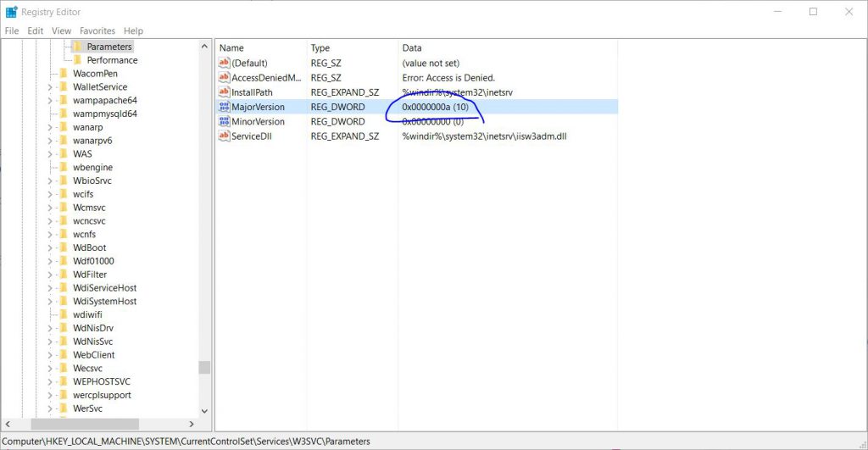The height and width of the screenshot is (450, 868).
Task: Expand the wcncsvc tree node
Action: 49,221
